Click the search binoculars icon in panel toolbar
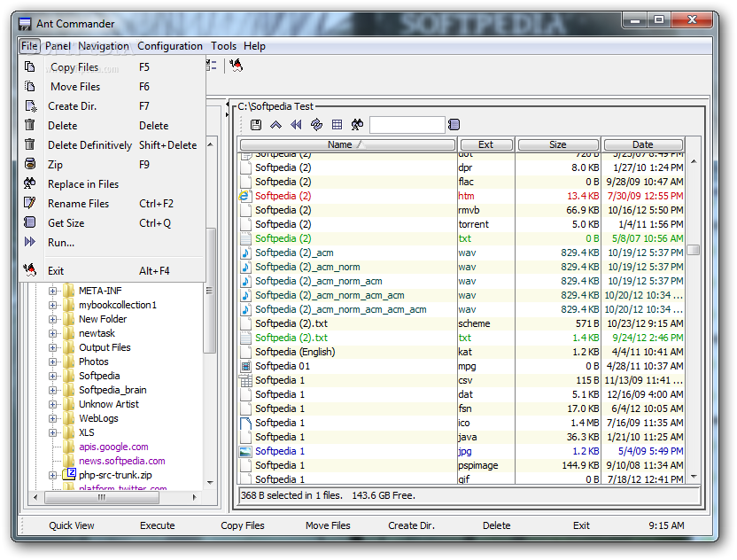 pyautogui.click(x=357, y=125)
